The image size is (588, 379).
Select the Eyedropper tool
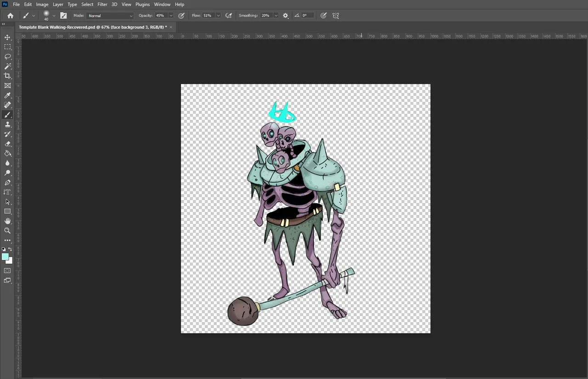pos(7,95)
